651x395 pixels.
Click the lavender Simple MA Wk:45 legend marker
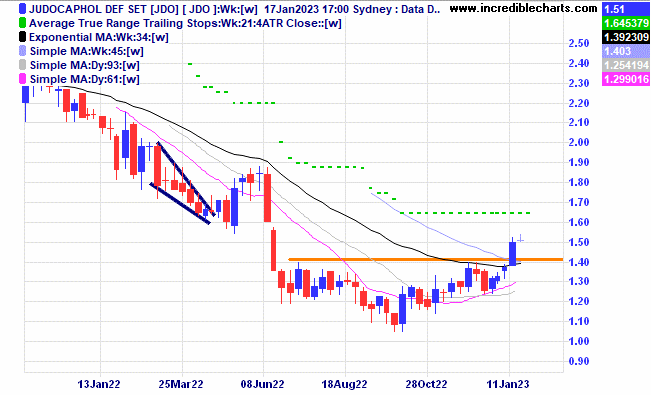click(22, 51)
